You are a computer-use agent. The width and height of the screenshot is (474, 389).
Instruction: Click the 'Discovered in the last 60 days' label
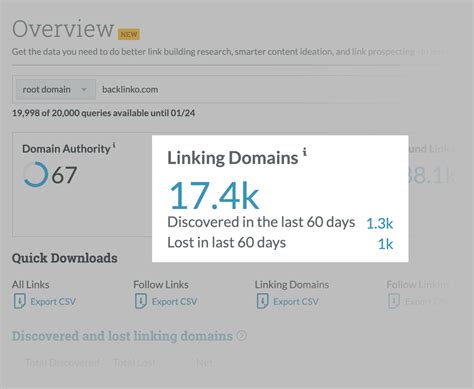point(261,222)
